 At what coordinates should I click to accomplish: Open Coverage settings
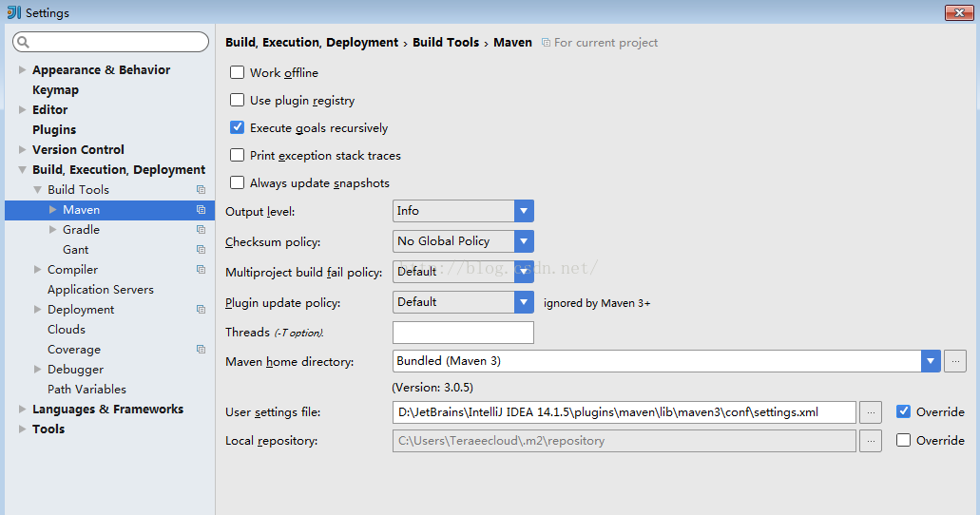[x=74, y=350]
